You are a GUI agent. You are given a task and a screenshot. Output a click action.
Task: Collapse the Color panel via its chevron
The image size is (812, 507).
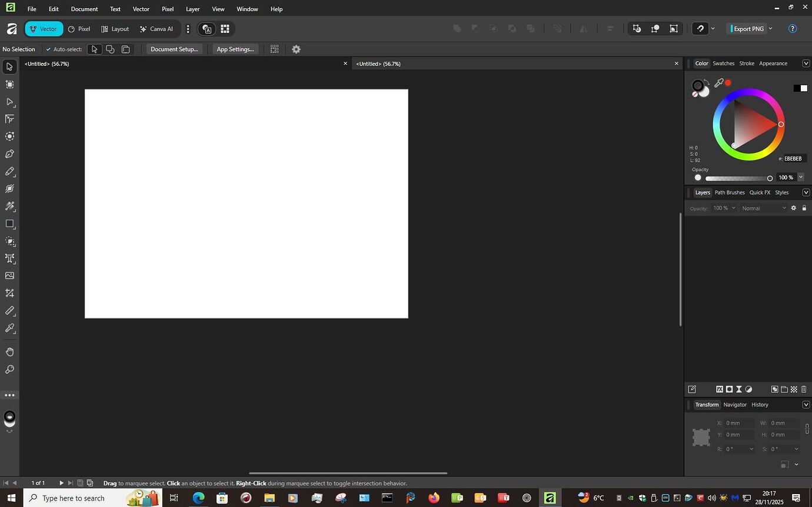pyautogui.click(x=806, y=63)
